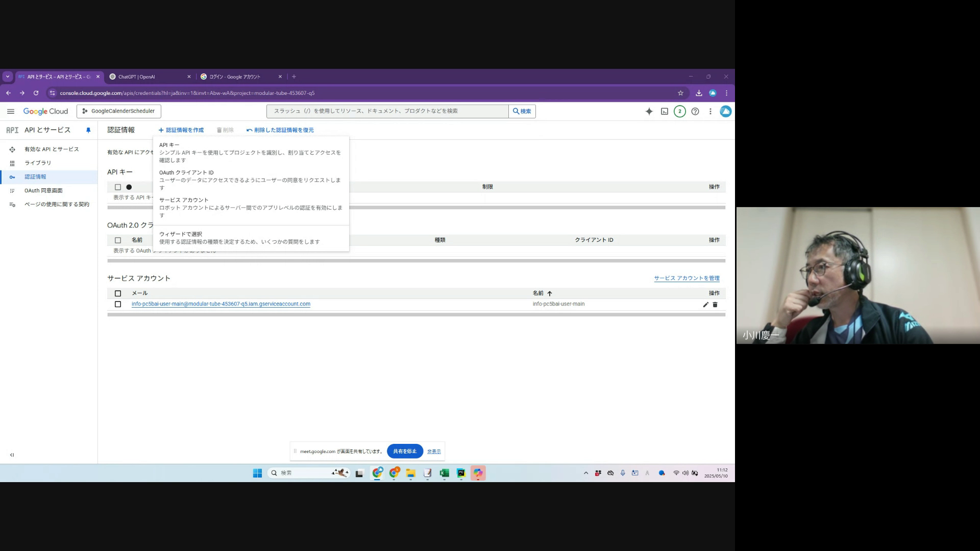This screenshot has width=980, height=551.
Task: Click the pin icon beside API とサービス
Action: point(88,130)
